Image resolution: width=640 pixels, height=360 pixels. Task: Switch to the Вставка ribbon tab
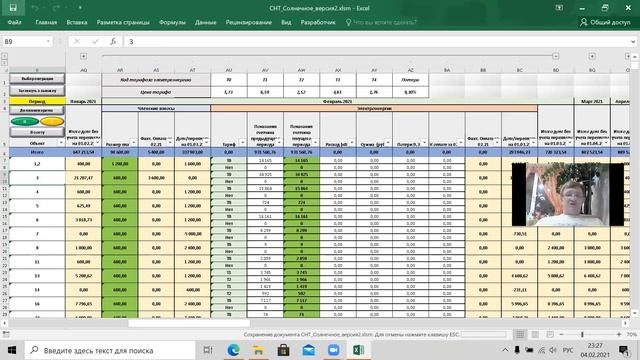77,22
